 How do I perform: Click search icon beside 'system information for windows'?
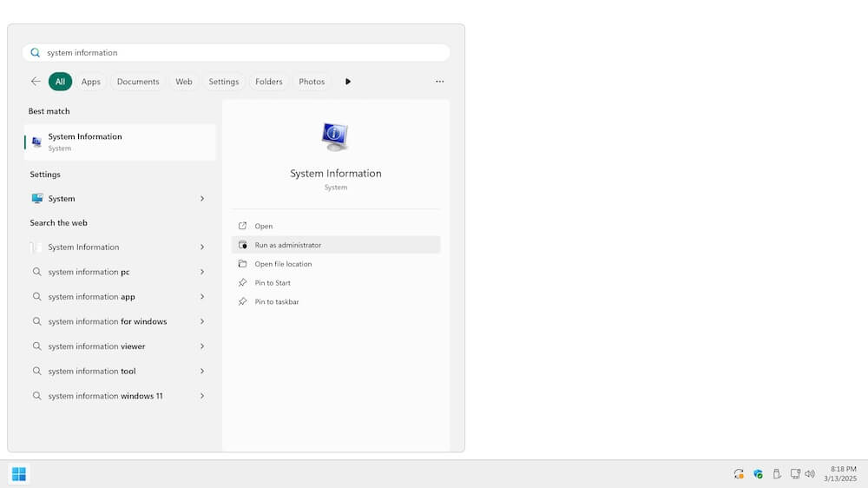click(x=36, y=321)
